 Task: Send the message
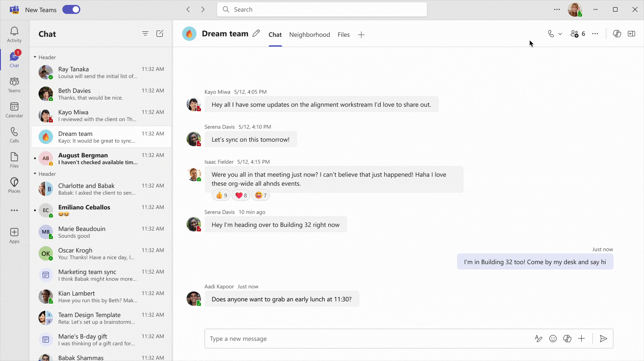pos(604,339)
